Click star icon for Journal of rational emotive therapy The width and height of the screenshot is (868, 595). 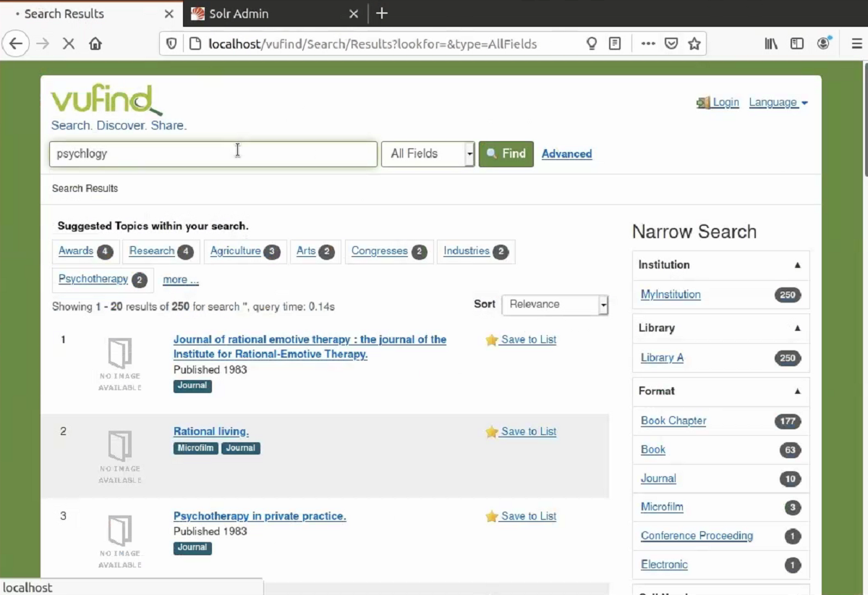[x=492, y=340]
